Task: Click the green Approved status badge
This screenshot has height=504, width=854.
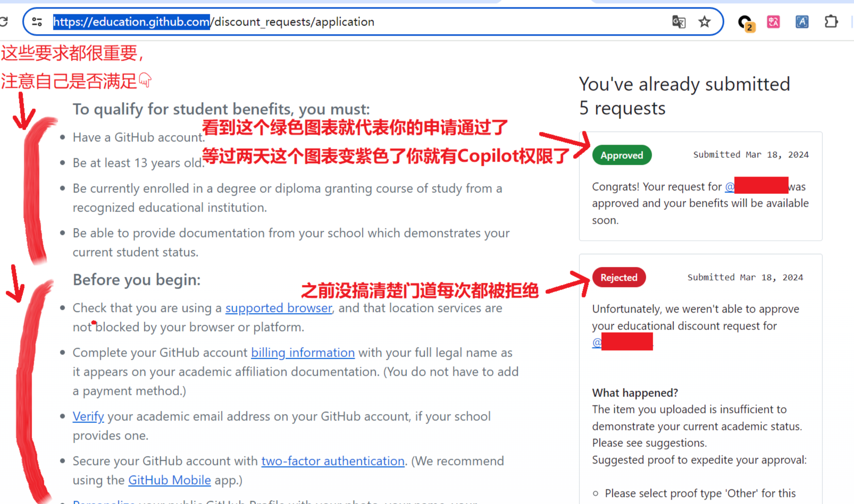Action: (622, 155)
